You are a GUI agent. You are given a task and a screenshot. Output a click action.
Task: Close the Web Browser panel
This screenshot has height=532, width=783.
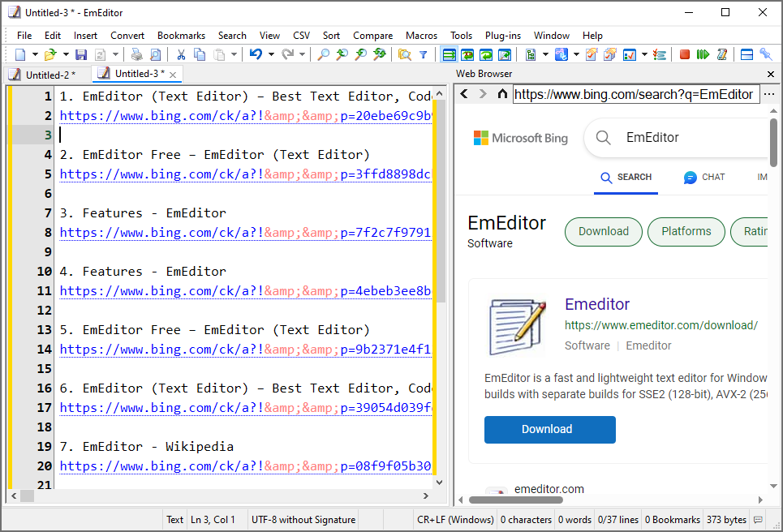(x=771, y=74)
